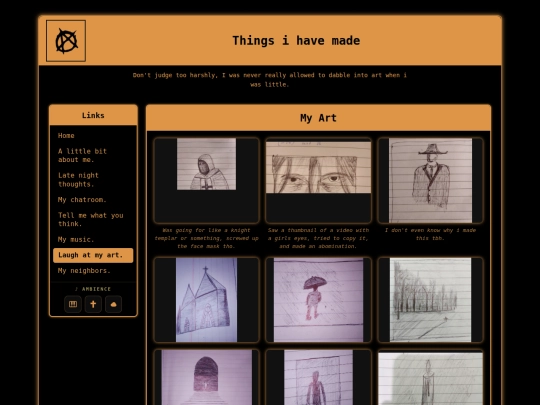View the tree-lined road landscape sketch

(430, 300)
